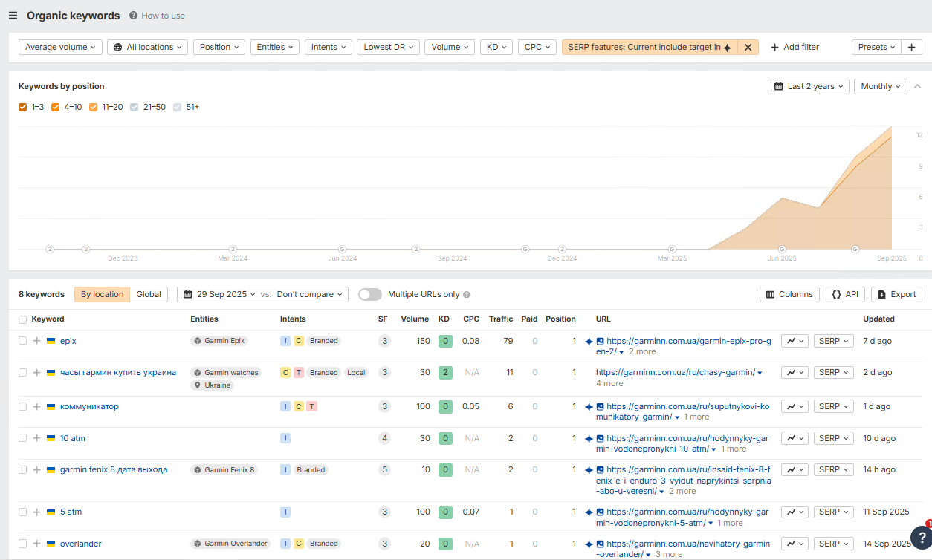Open position trend chart for 5 atm row

(x=795, y=512)
